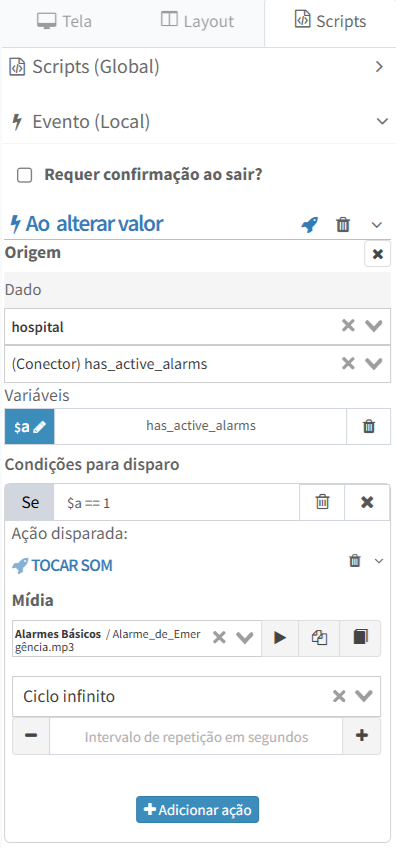Switch to the Tela tab
This screenshot has width=396, height=848.
tap(64, 21)
